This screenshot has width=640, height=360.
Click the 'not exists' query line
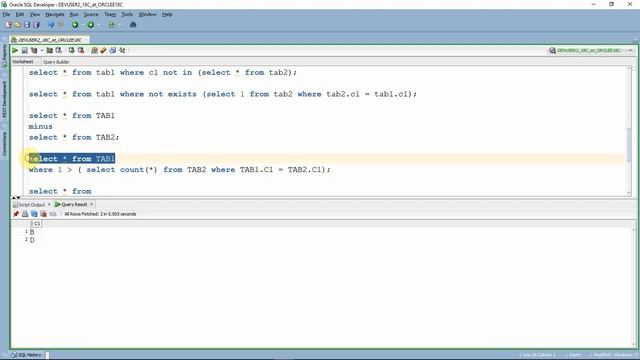pyautogui.click(x=223, y=94)
